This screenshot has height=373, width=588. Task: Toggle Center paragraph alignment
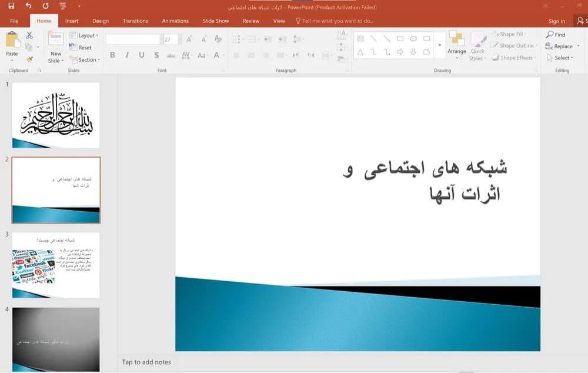251,55
